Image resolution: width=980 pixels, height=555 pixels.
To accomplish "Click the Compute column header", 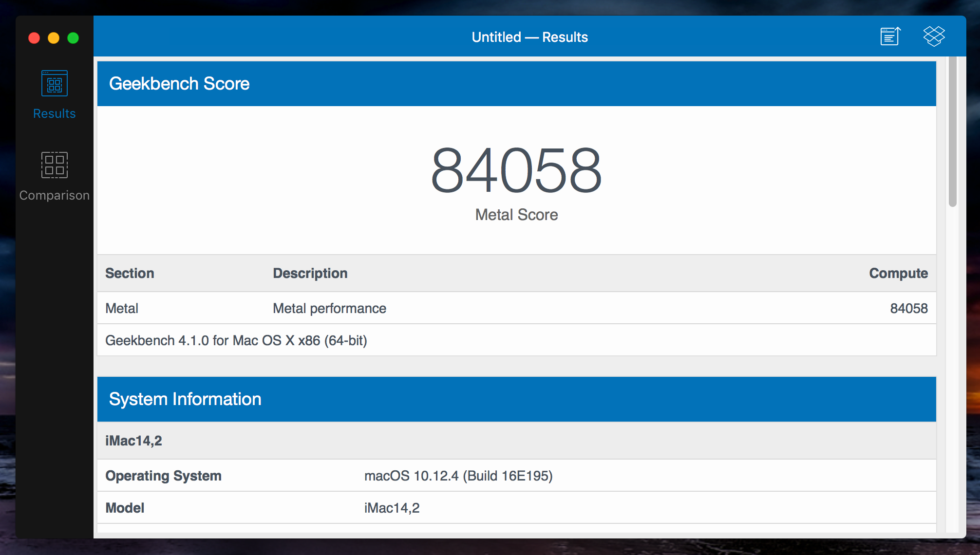I will click(899, 273).
